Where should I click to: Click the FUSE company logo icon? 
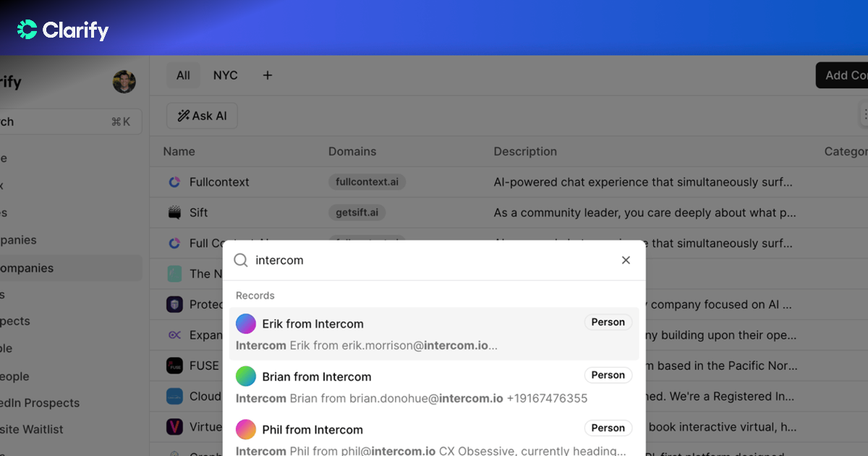[174, 366]
